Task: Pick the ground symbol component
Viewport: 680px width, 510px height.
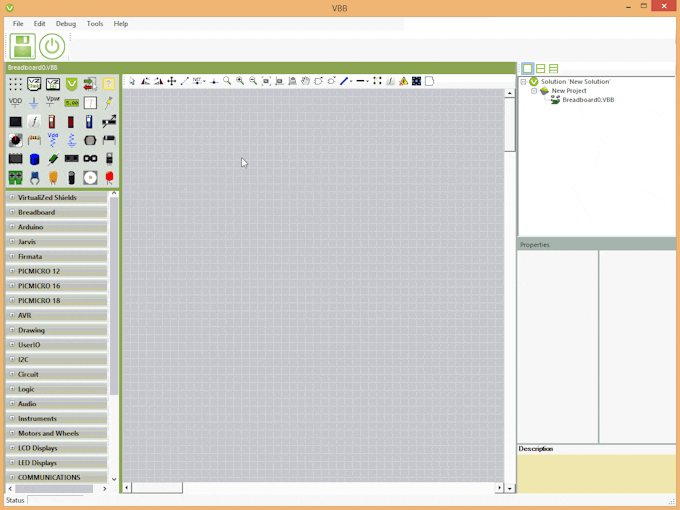Action: [34, 102]
